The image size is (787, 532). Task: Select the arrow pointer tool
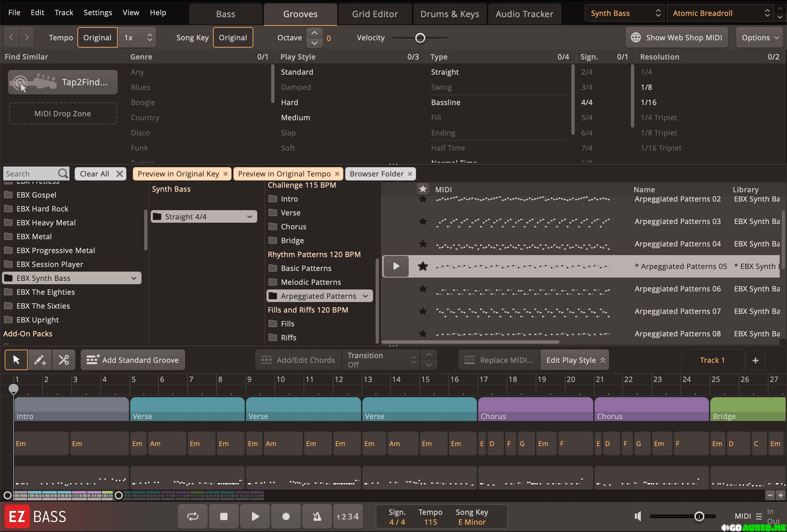tap(16, 360)
